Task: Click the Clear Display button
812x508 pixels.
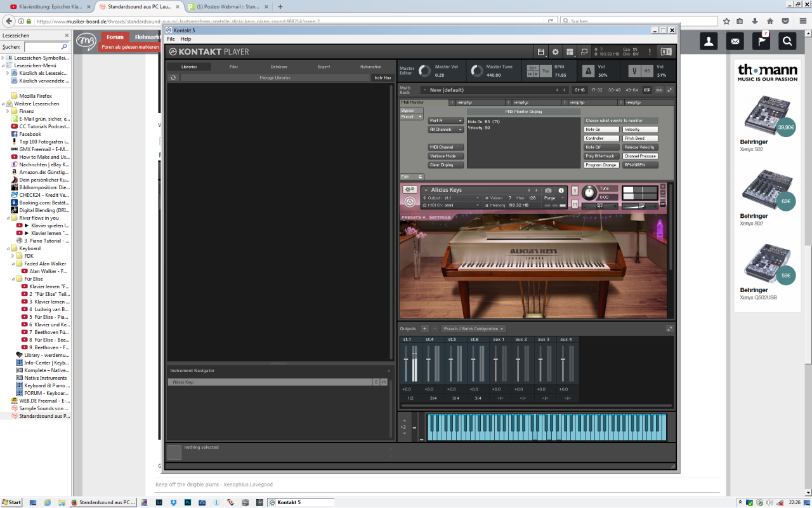Action: point(446,165)
